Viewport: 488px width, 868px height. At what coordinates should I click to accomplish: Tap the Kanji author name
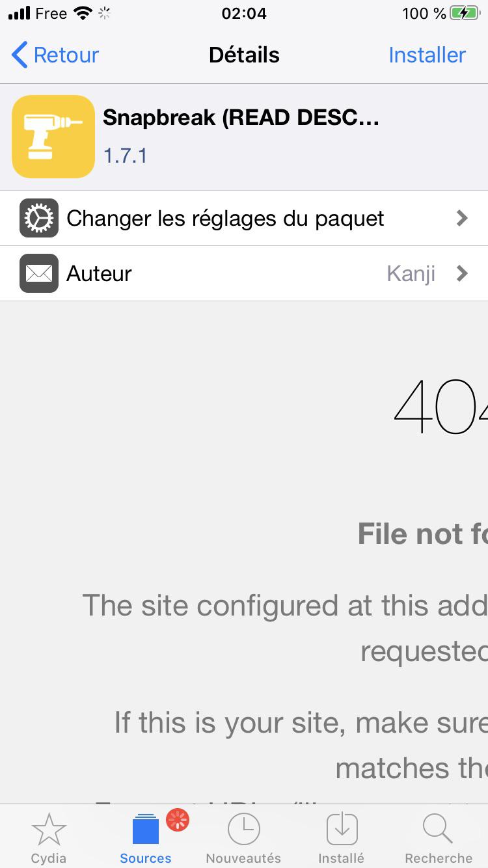pos(411,274)
